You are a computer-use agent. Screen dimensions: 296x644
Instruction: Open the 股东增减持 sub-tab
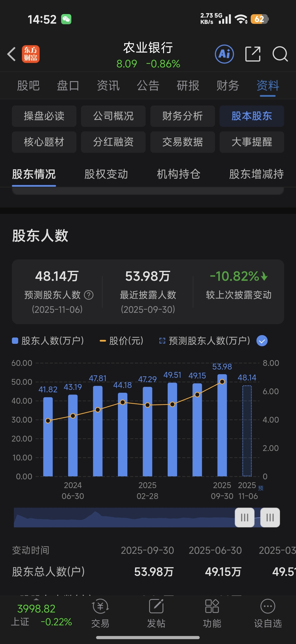pos(256,174)
